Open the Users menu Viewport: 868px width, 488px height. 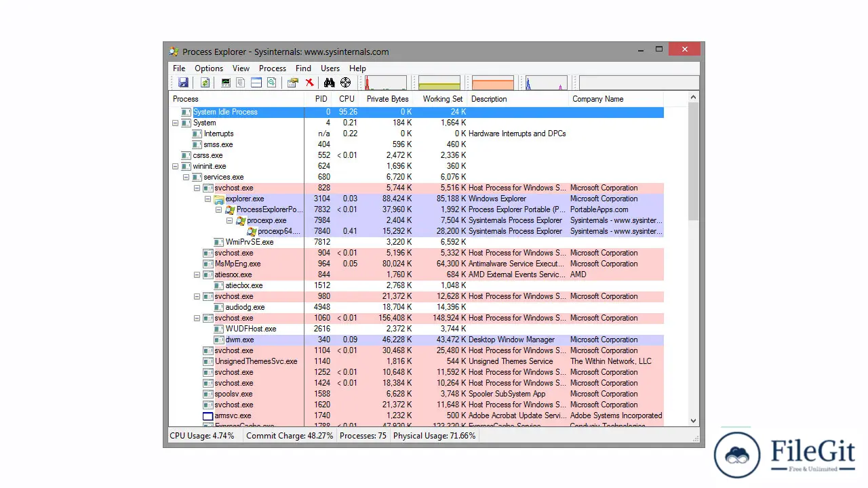click(x=330, y=68)
